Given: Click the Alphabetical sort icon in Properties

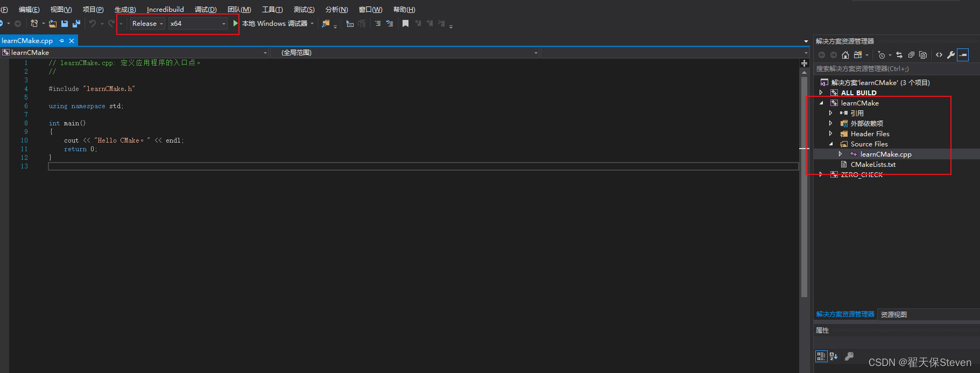Looking at the screenshot, I should tap(834, 356).
